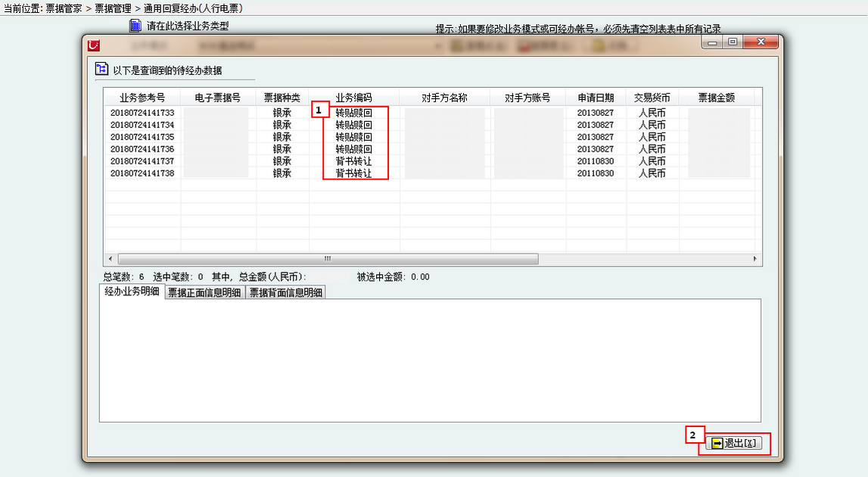Open the 票据正面信息明细 tab
This screenshot has height=477, width=868.
pos(204,293)
